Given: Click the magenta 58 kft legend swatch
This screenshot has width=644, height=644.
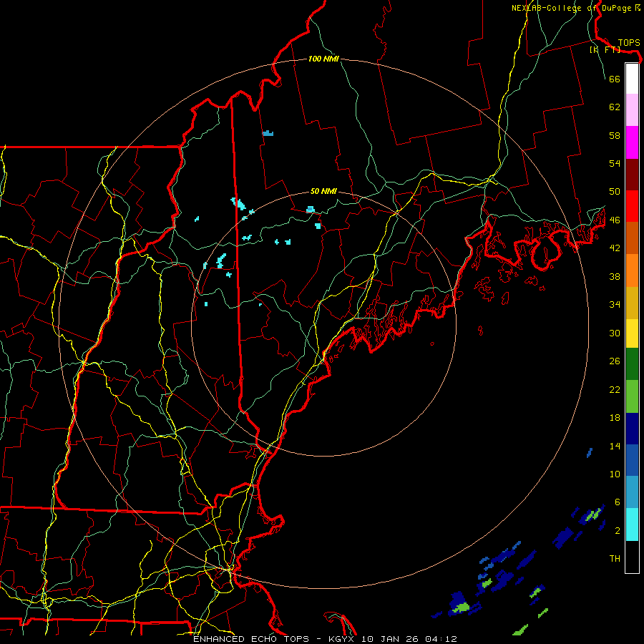Looking at the screenshot, I should 632,142.
